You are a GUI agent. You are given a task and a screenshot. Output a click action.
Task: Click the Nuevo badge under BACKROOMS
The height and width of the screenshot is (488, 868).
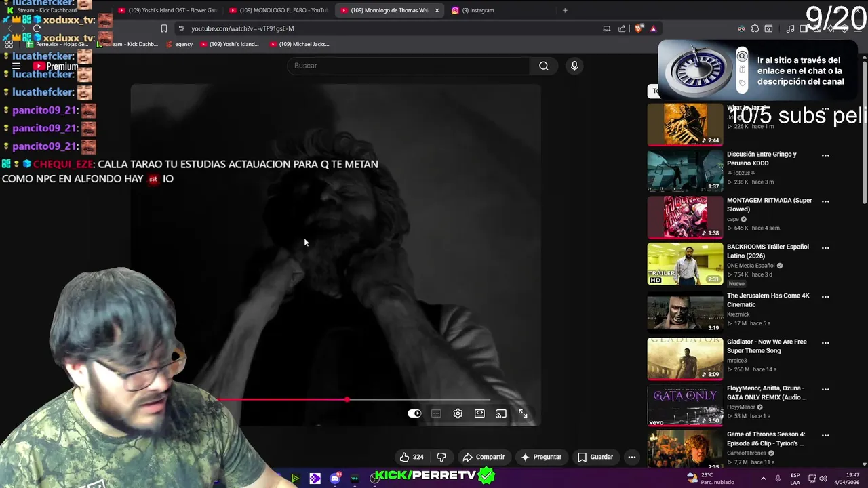736,283
